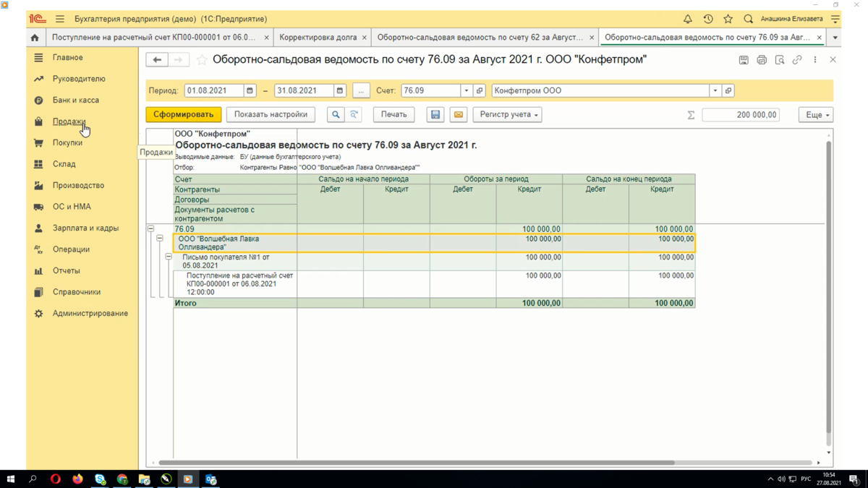This screenshot has height=488, width=868.
Task: Send report by email envelope button
Action: pos(459,114)
